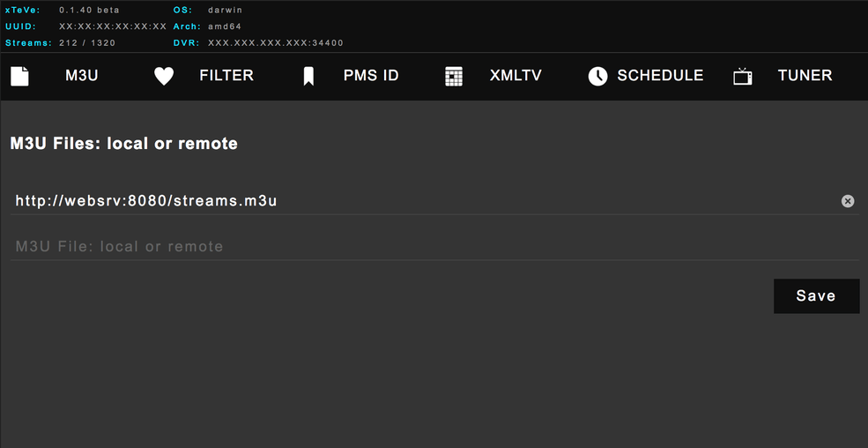Click the Streams count 212 / 1320

(86, 42)
